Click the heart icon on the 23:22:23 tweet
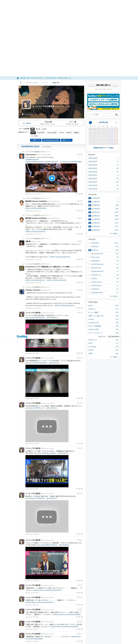This screenshot has width=138, height=644. point(82,211)
